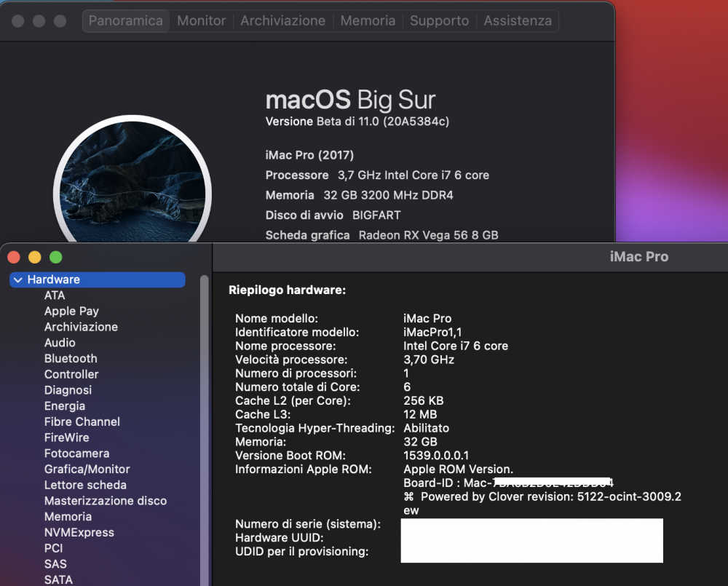Minimize System Information with the yellow button
Viewport: 728px width, 586px height.
(35, 257)
